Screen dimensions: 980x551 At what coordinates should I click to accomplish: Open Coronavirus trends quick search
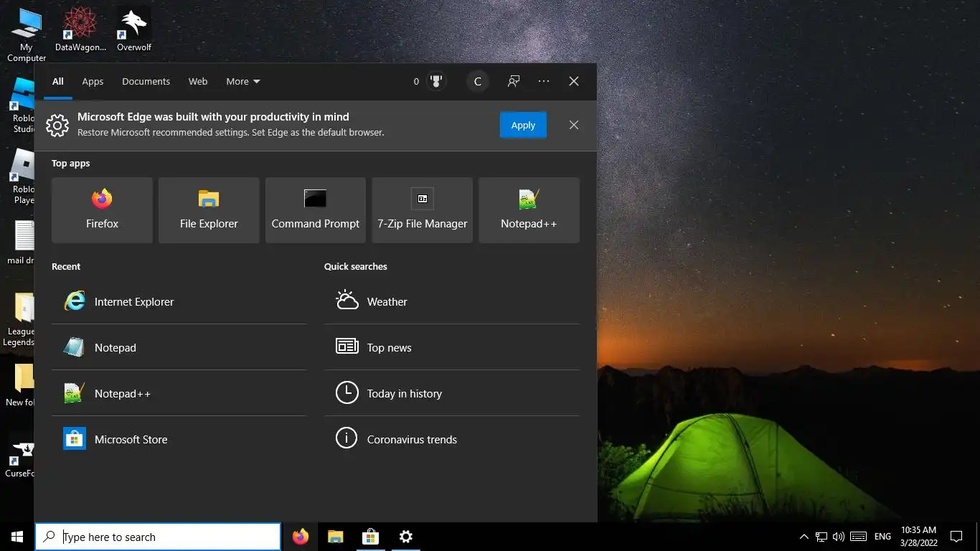pos(451,439)
